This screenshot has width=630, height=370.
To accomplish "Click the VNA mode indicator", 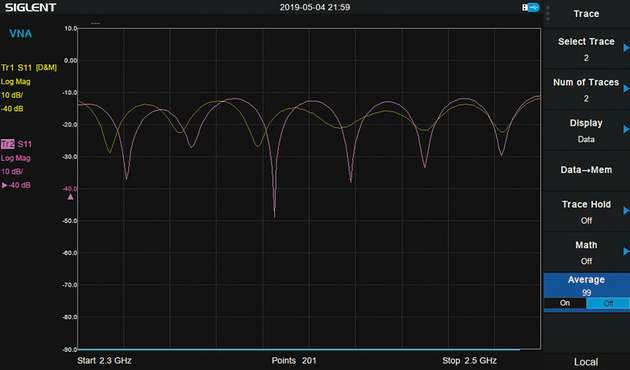I will [x=20, y=33].
